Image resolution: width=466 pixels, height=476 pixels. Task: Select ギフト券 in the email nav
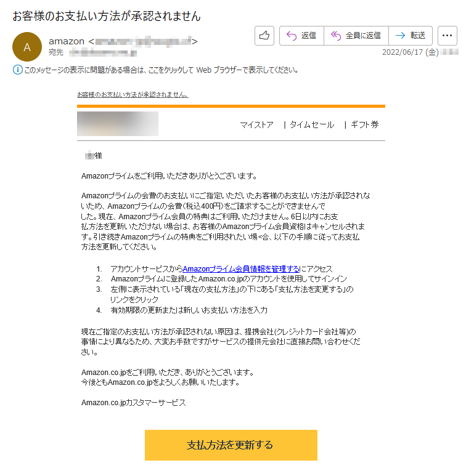[x=364, y=125]
